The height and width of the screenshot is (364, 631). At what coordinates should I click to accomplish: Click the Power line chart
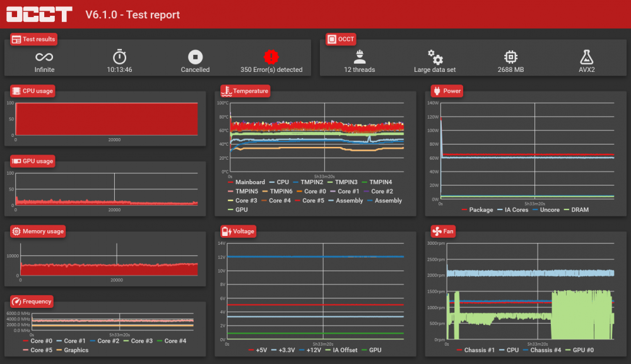(527, 151)
